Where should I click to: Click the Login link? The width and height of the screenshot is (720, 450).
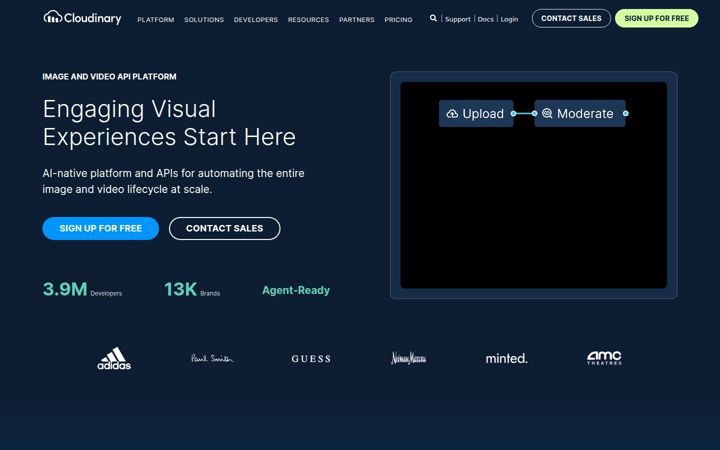point(509,19)
